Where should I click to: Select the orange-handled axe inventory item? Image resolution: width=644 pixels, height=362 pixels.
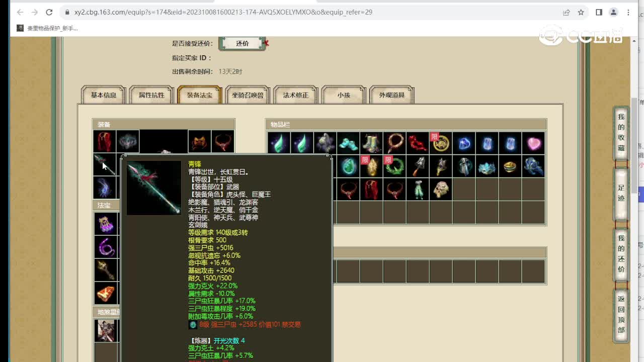417,166
